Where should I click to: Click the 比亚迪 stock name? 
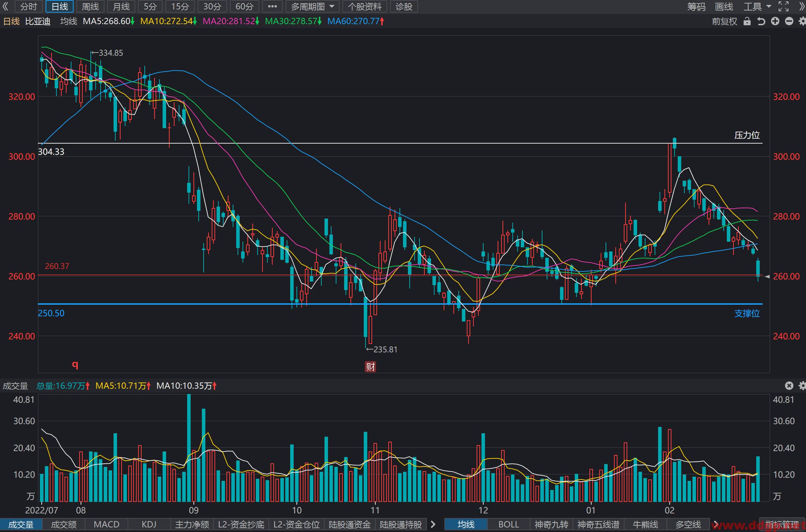pos(38,21)
